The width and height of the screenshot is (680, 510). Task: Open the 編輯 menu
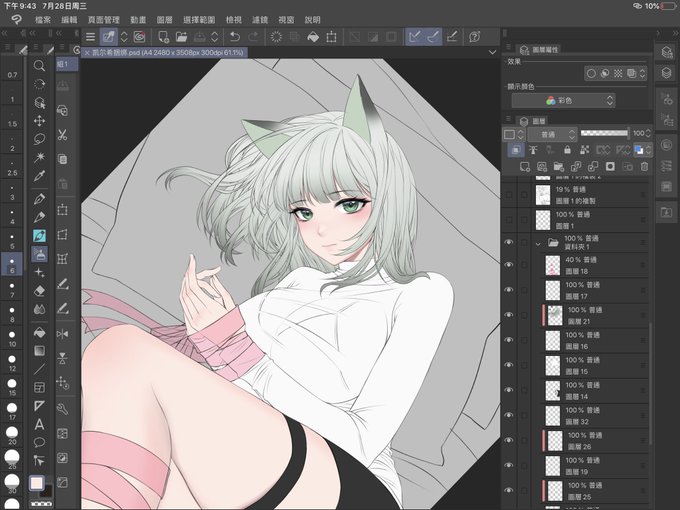tap(69, 20)
